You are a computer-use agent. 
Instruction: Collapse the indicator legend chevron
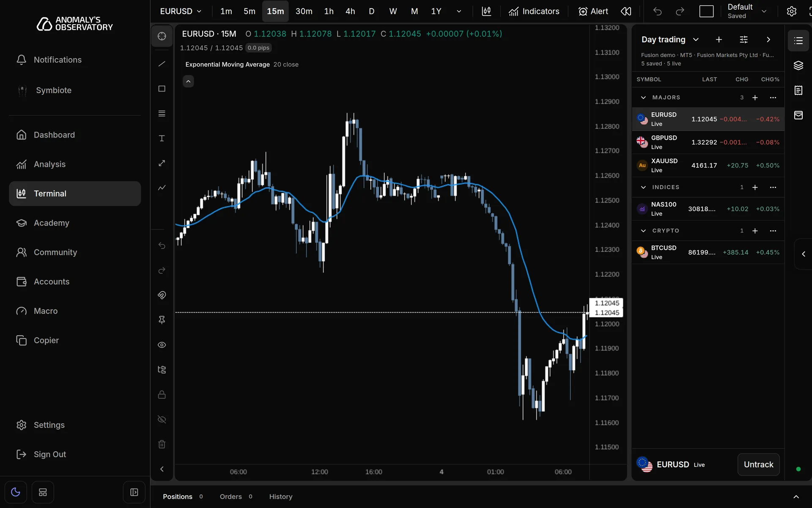click(x=188, y=81)
